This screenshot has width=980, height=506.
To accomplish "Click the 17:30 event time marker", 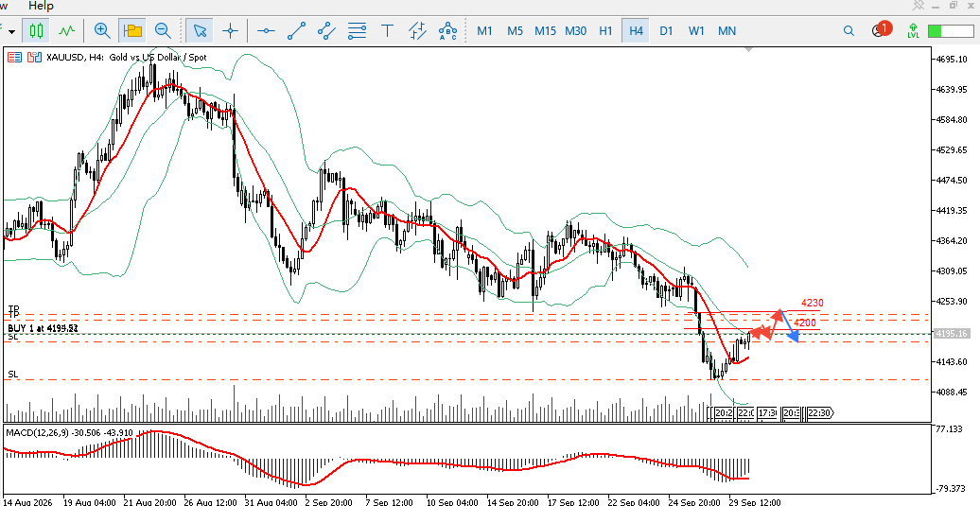I will 767,413.
